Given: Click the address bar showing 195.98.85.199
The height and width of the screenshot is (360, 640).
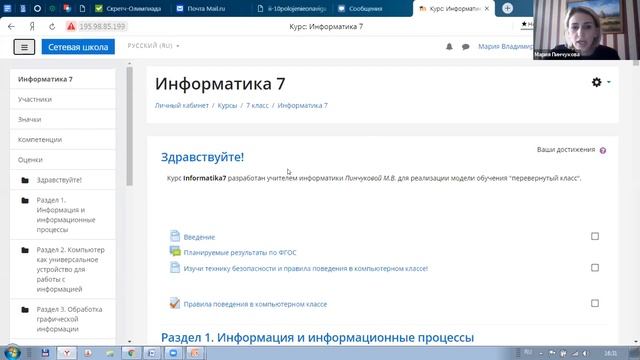Looking at the screenshot, I should pos(102,27).
